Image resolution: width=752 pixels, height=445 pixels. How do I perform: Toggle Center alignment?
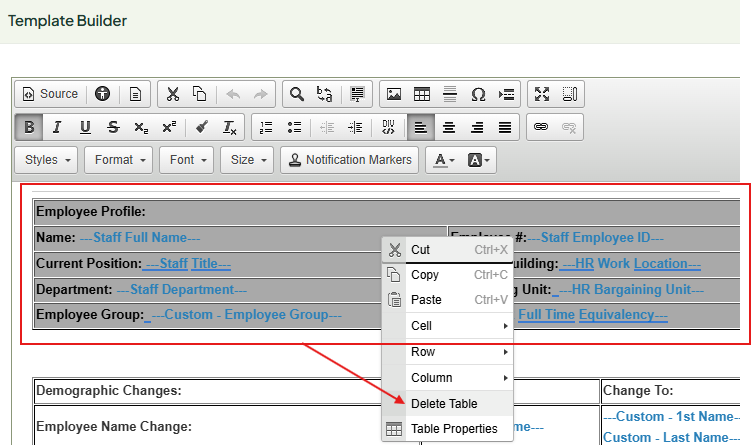coord(449,127)
